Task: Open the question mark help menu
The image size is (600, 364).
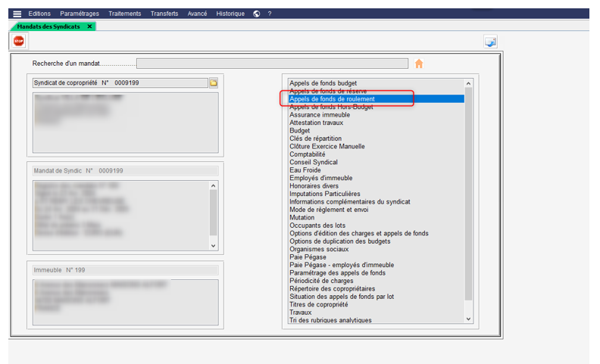Action: tap(270, 14)
